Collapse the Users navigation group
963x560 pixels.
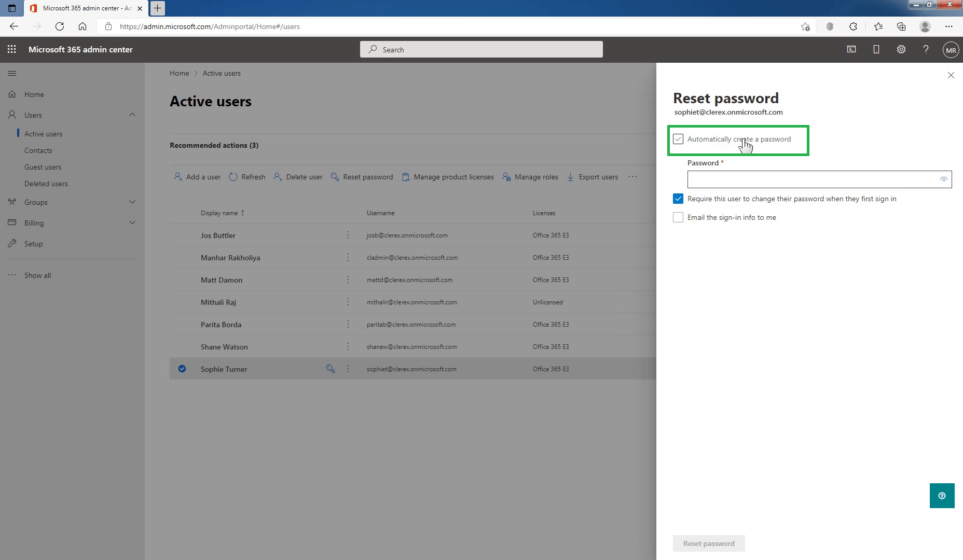pos(132,115)
